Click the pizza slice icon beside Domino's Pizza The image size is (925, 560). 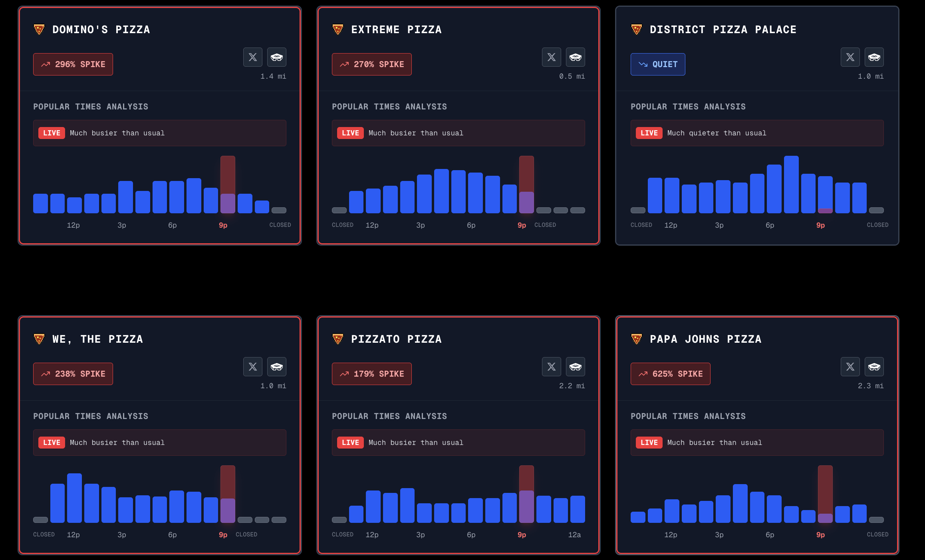[x=39, y=30]
